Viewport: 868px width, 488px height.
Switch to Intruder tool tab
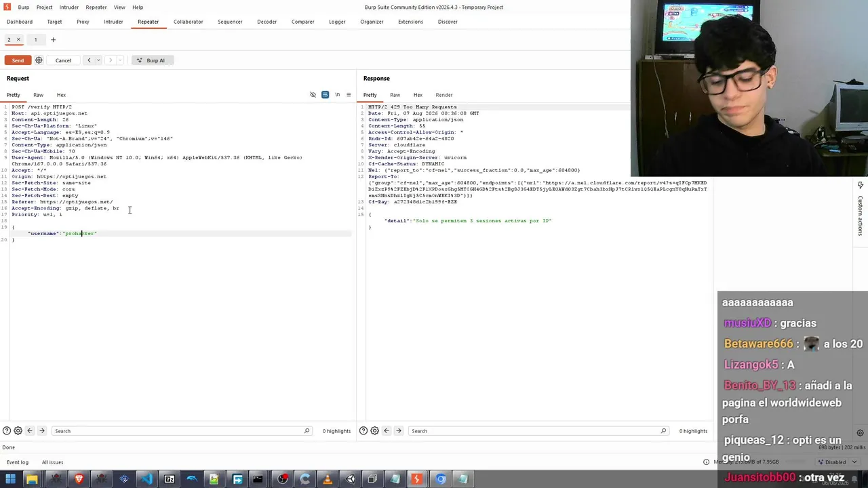click(x=113, y=22)
